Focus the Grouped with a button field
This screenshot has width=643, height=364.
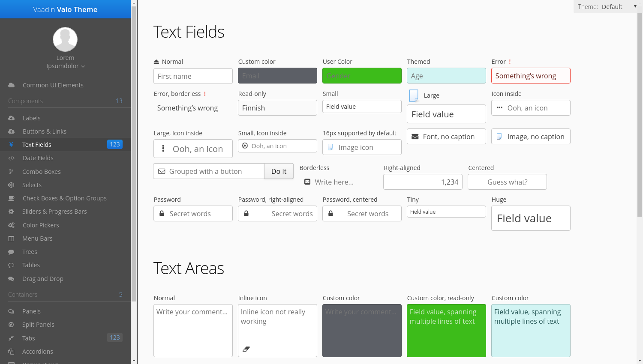[x=209, y=171]
